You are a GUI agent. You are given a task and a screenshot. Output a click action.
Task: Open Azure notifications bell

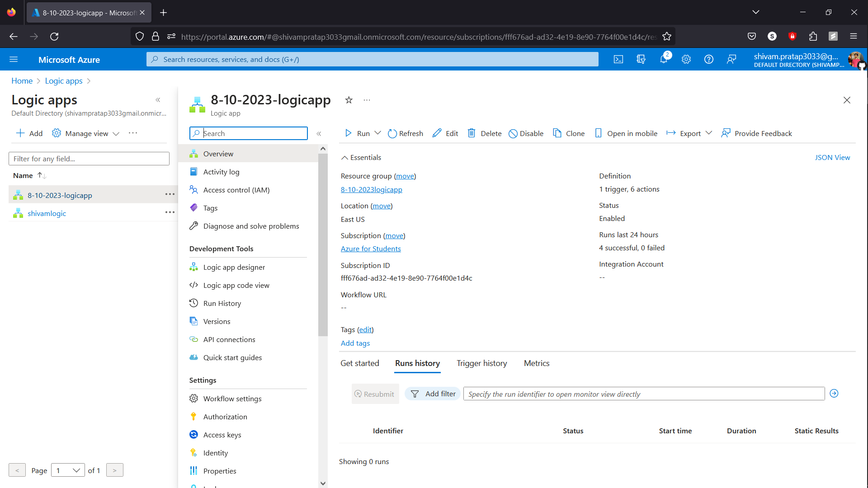tap(664, 59)
